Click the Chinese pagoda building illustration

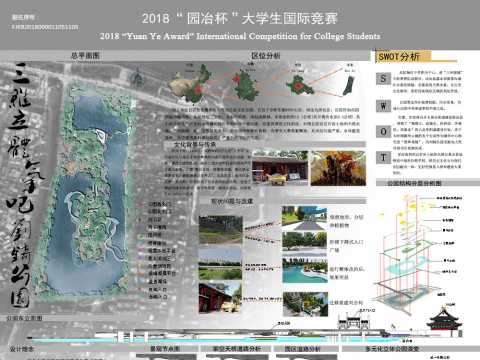[x=445, y=322]
